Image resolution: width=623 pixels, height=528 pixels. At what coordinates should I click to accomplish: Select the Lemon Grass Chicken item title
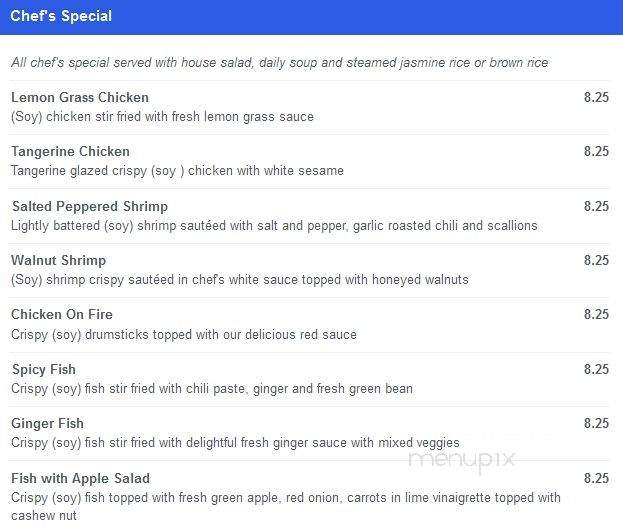(80, 97)
